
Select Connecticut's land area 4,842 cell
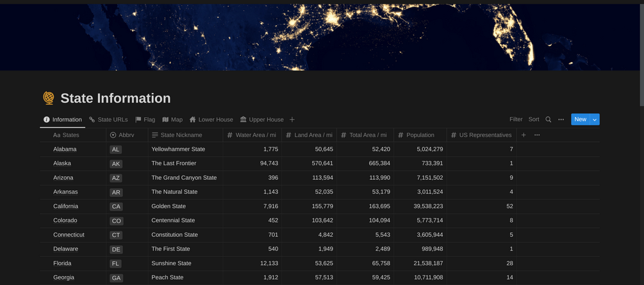click(x=310, y=235)
